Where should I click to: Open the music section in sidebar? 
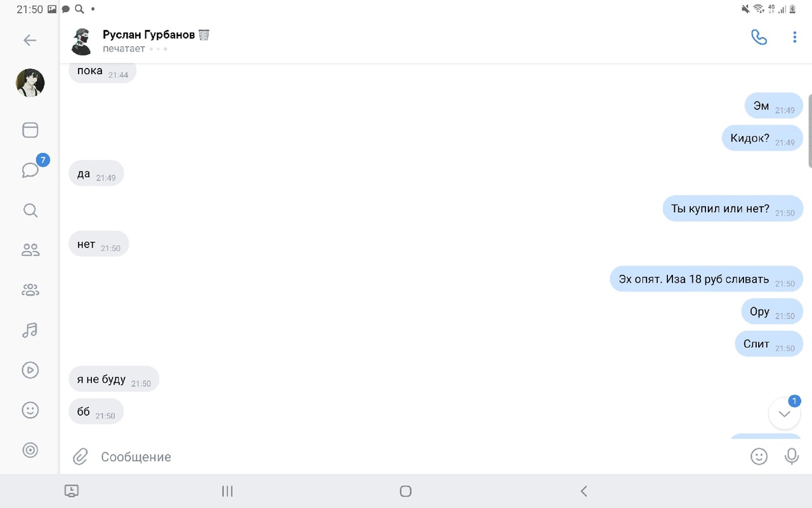point(30,330)
